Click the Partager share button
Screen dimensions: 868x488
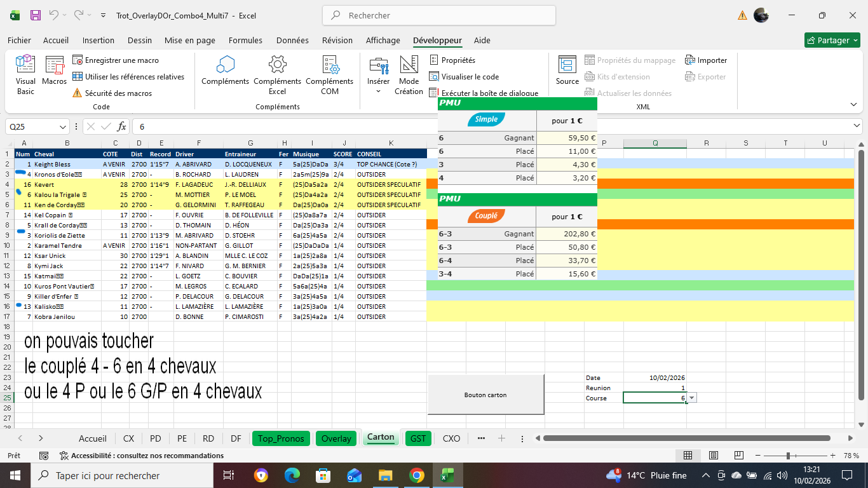[x=832, y=40]
